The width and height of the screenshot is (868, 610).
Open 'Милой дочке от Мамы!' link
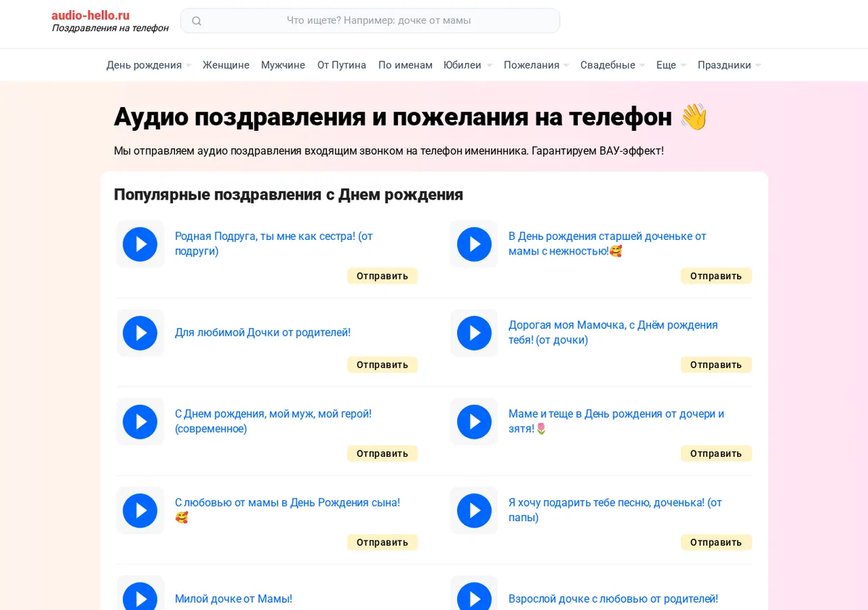234,598
